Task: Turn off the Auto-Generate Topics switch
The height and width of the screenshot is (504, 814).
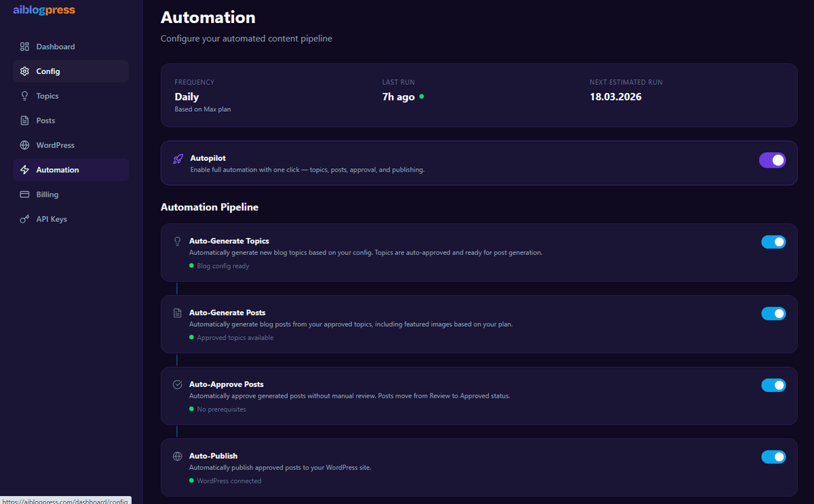Action: coord(773,241)
